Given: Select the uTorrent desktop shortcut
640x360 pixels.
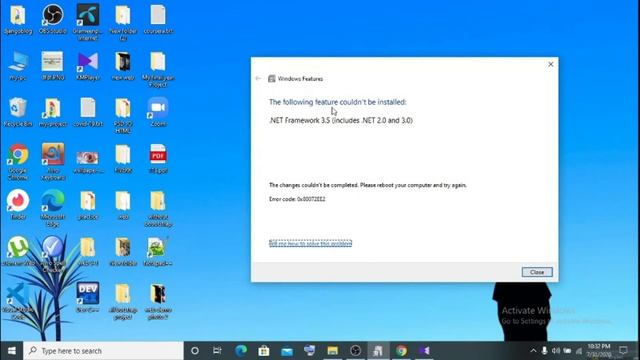Looking at the screenshot, I should click(x=18, y=251).
